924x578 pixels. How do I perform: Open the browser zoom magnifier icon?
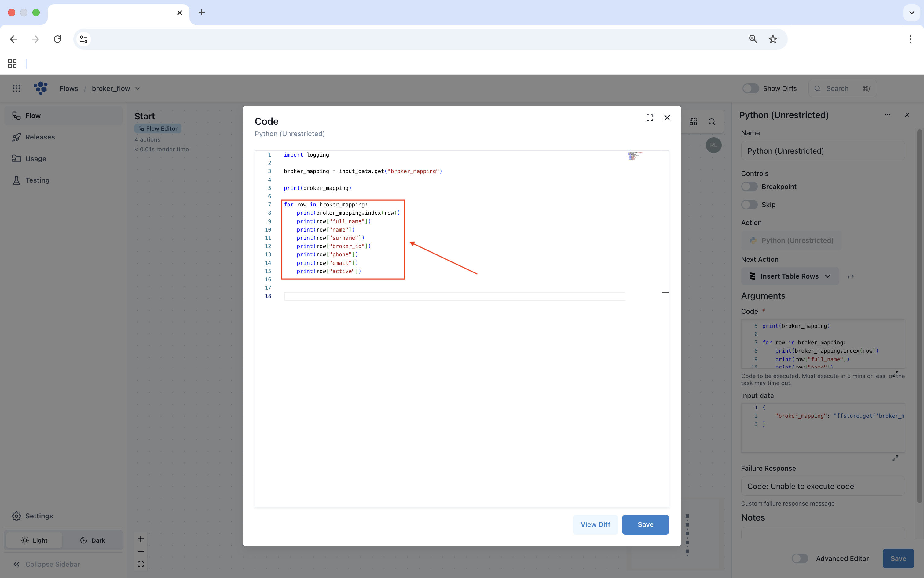click(753, 39)
